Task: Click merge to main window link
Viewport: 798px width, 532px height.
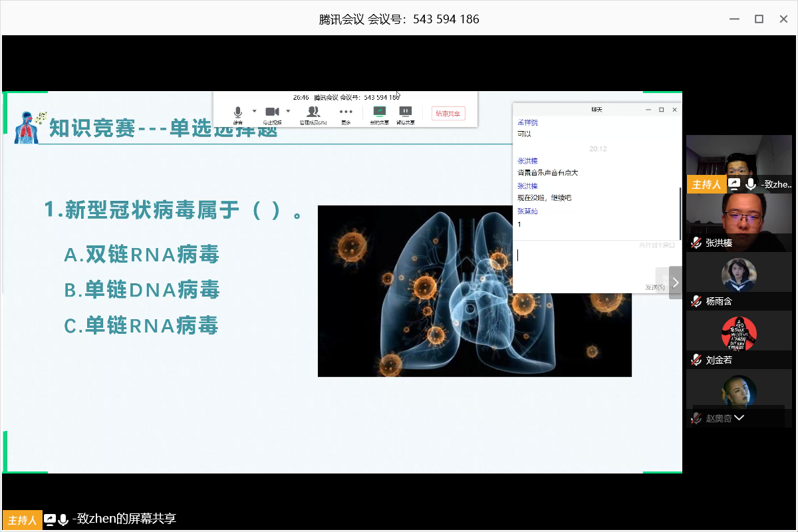Action: tap(657, 245)
